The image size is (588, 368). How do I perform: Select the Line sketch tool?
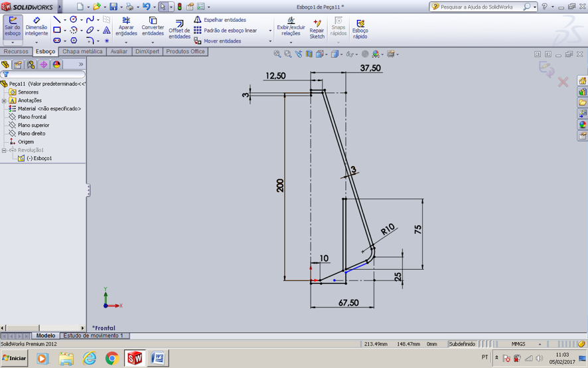point(57,19)
